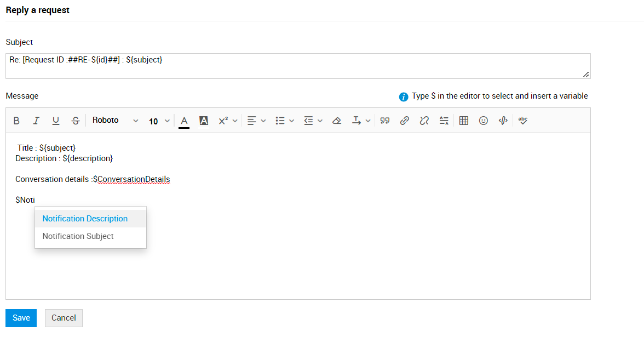
Task: Apply strikethrough formatting
Action: click(76, 121)
